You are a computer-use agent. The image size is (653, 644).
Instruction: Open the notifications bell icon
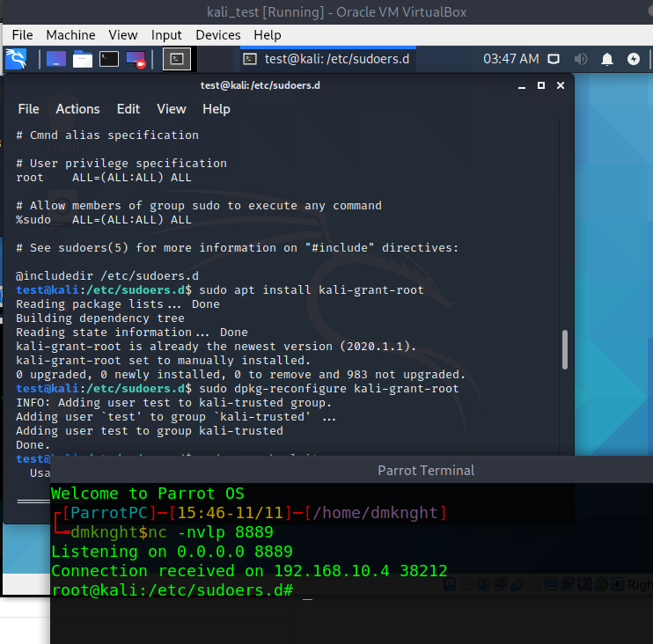pyautogui.click(x=607, y=59)
